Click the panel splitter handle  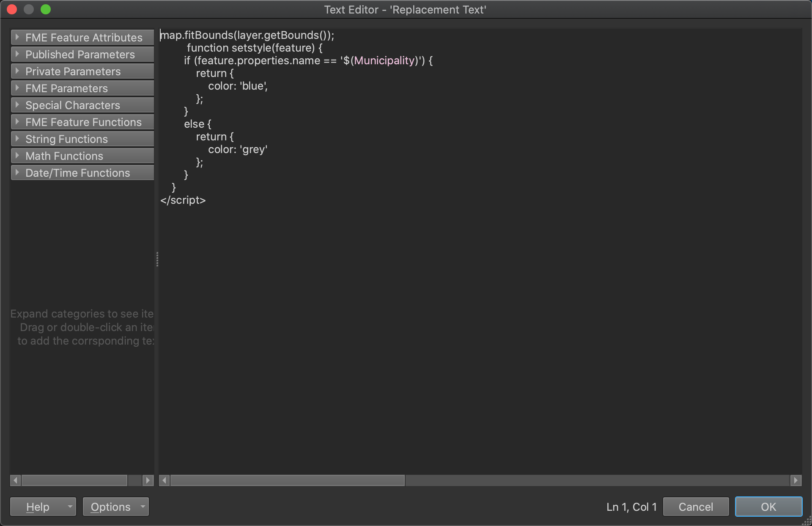[157, 259]
